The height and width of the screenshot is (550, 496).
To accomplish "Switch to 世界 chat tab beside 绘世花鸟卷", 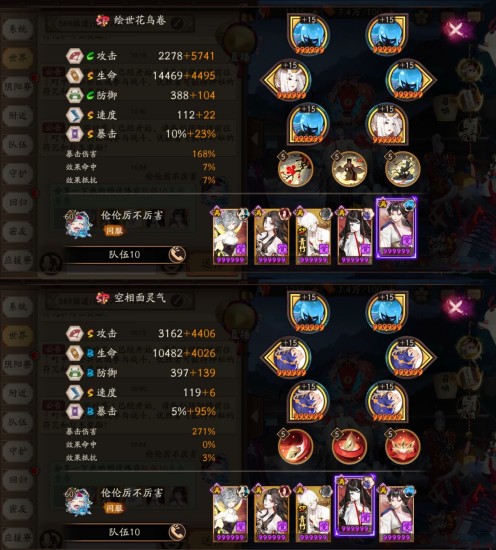I will click(x=18, y=58).
